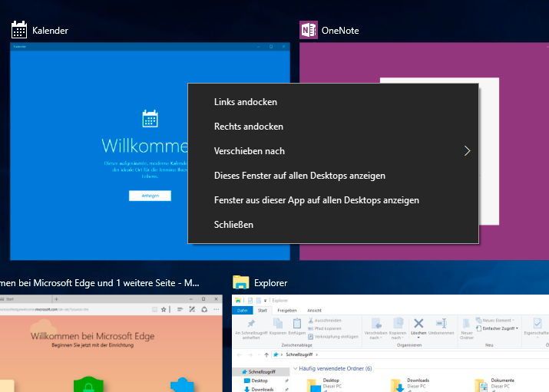This screenshot has width=549, height=392.
Task: Click the calendar logo above 'Willkommen' in Kalender
Action: tap(150, 119)
